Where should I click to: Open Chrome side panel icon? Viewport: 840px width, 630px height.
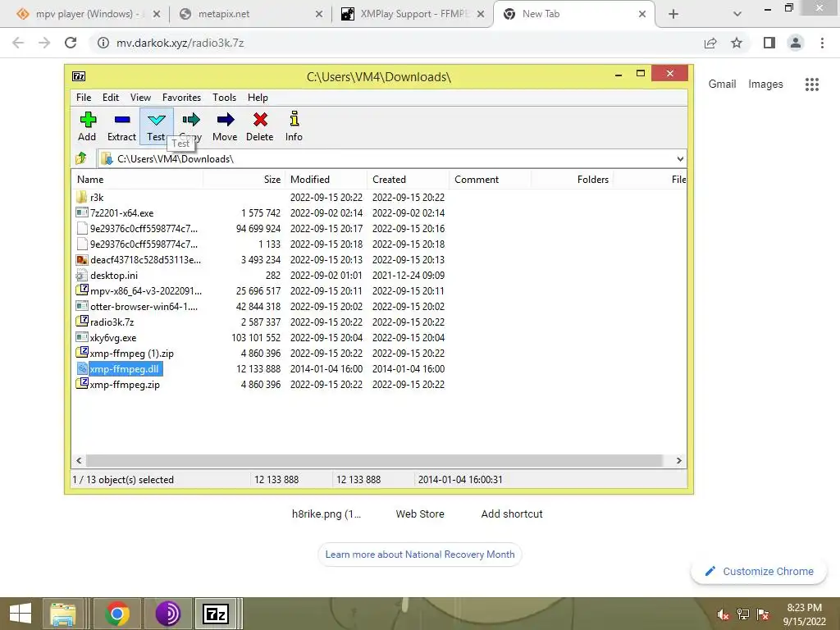769,43
